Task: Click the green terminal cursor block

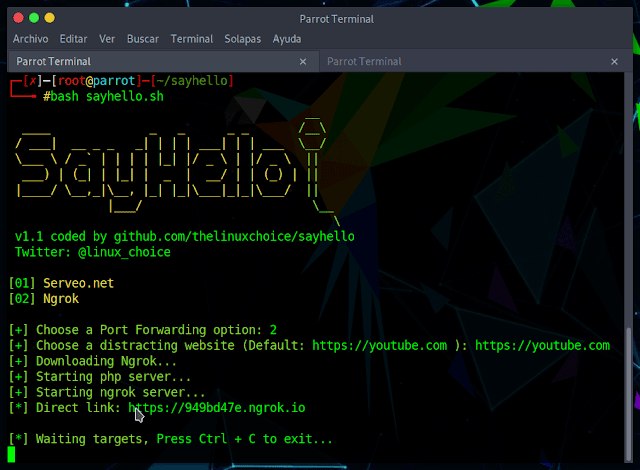Action: (x=11, y=454)
